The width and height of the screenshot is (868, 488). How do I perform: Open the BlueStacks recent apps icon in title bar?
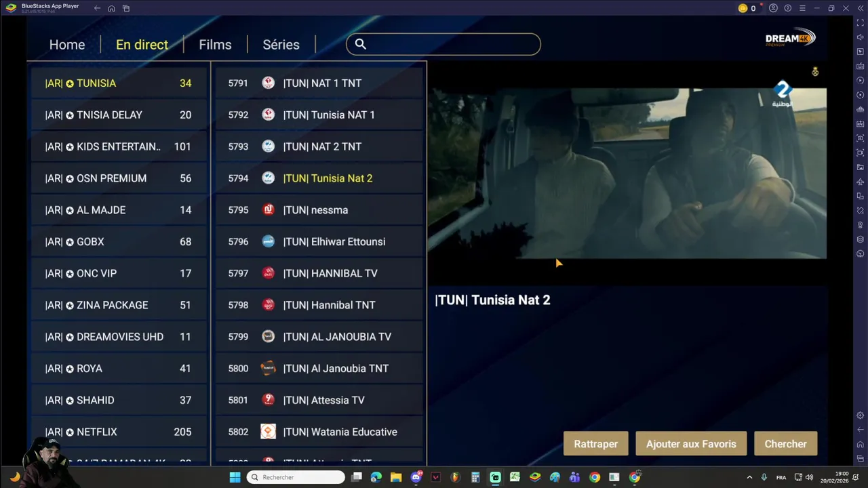click(x=126, y=8)
